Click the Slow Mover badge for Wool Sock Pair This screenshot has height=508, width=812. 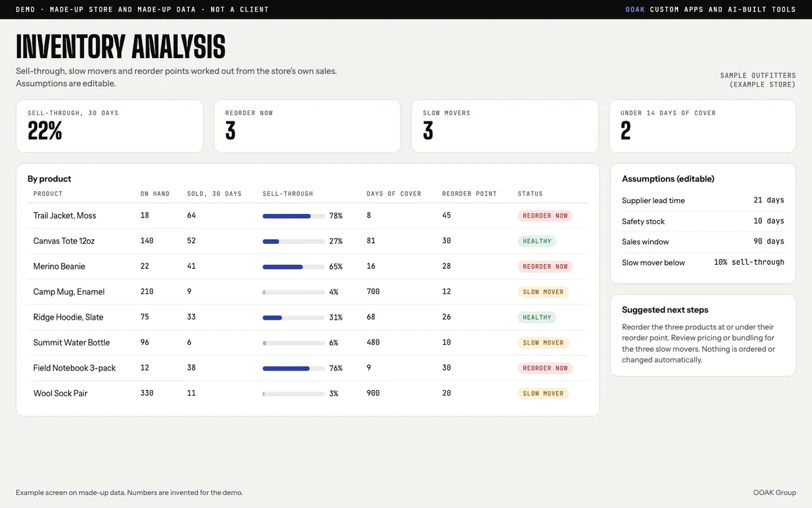(x=543, y=394)
